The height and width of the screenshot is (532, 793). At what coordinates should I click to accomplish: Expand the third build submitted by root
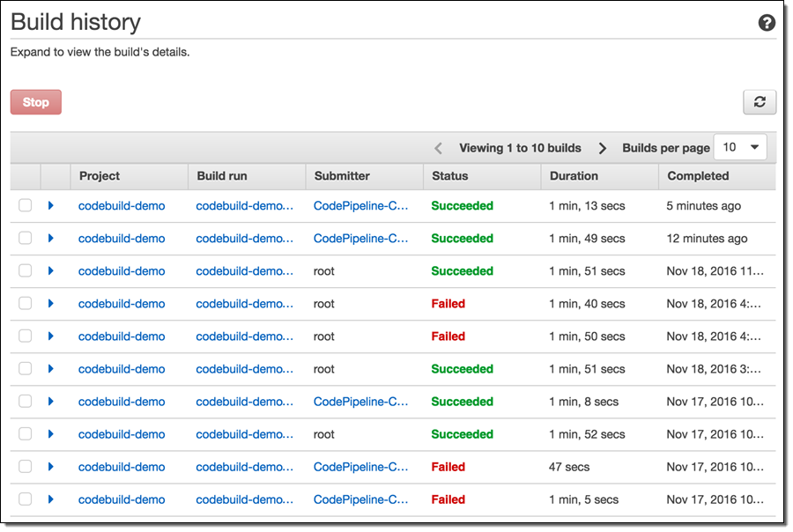(x=50, y=336)
